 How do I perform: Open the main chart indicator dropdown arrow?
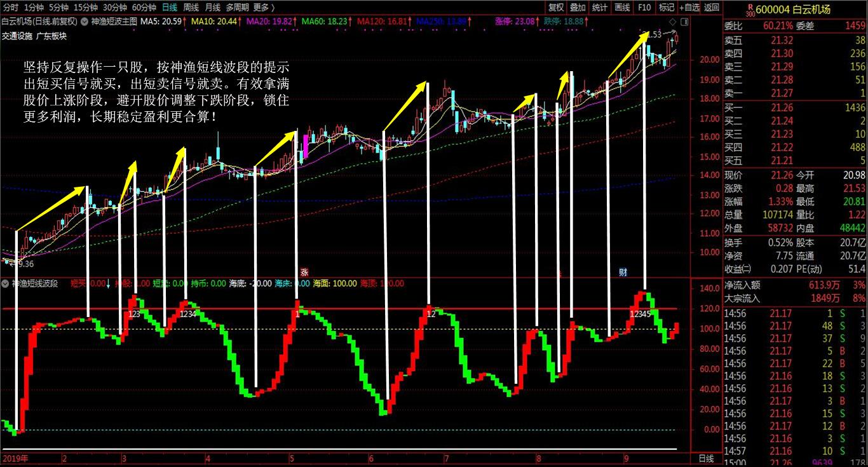84,21
